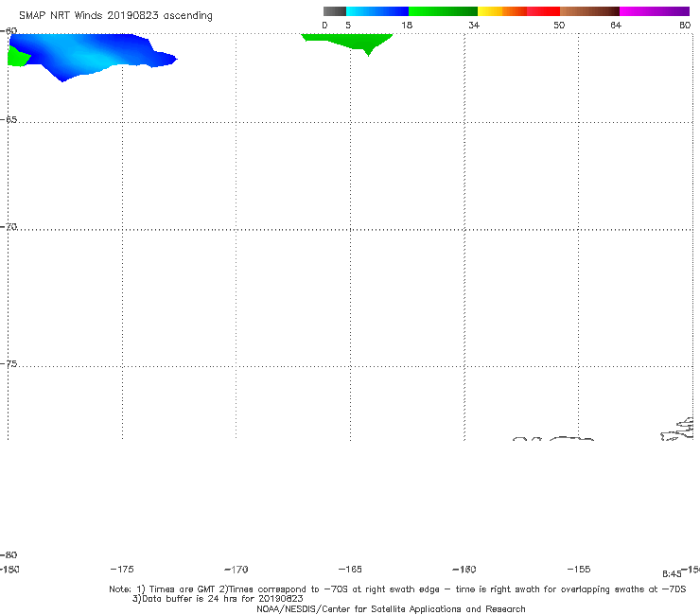This screenshot has height=615, width=700.
Task: Click the yellow-to-red segment of the color bar
Action: [x=518, y=11]
